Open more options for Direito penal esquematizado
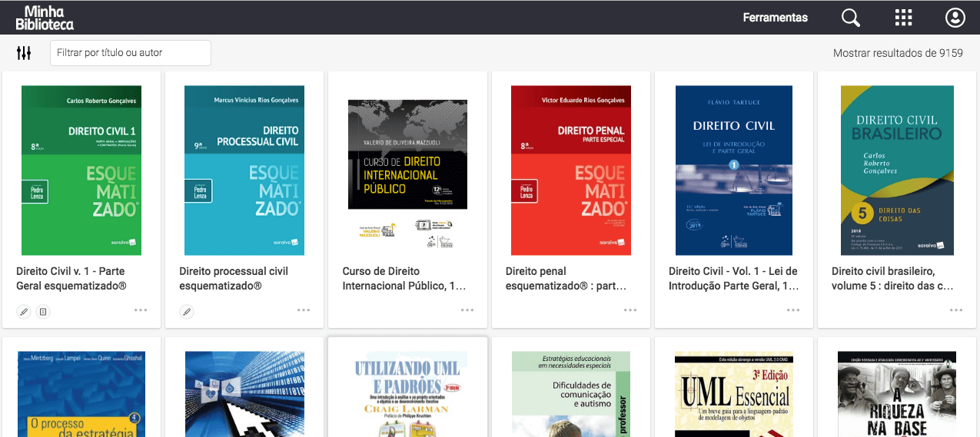The height and width of the screenshot is (437, 980). tap(630, 310)
